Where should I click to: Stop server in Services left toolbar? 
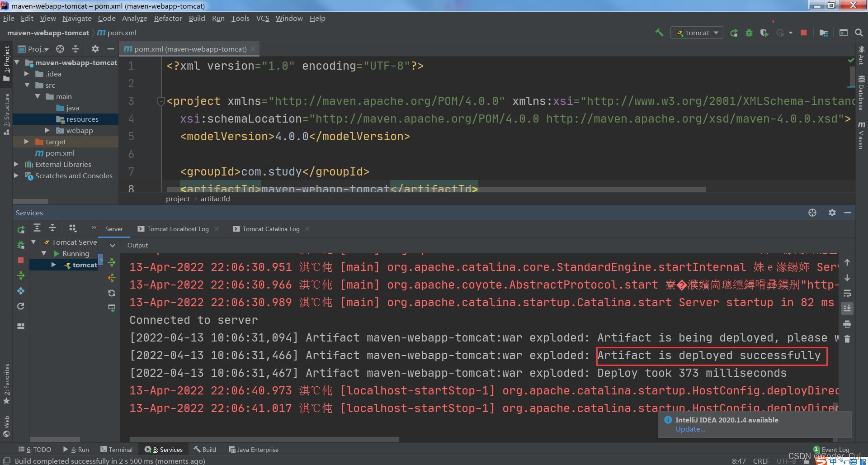coord(21,260)
